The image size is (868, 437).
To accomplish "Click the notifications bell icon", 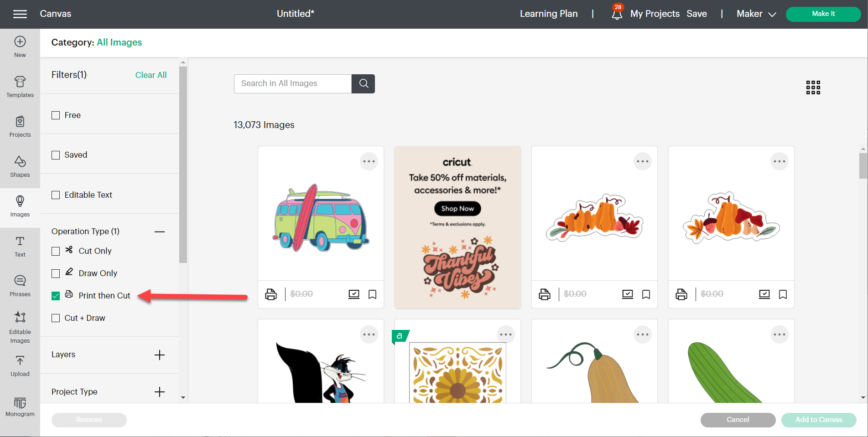I will point(617,14).
